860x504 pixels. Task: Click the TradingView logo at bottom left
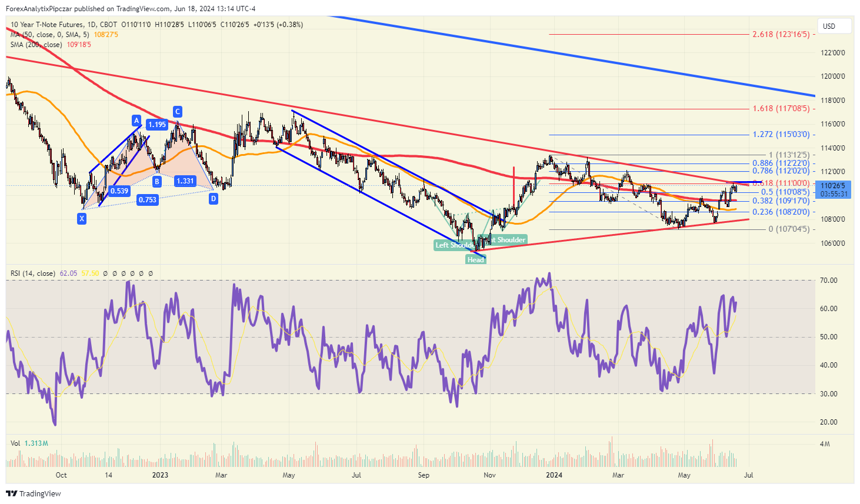point(34,493)
